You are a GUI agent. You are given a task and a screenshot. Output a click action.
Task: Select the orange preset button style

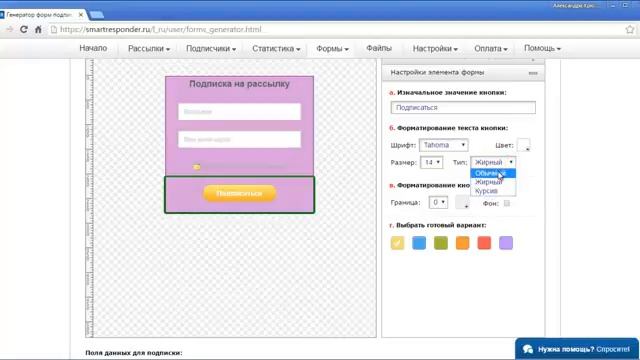462,243
